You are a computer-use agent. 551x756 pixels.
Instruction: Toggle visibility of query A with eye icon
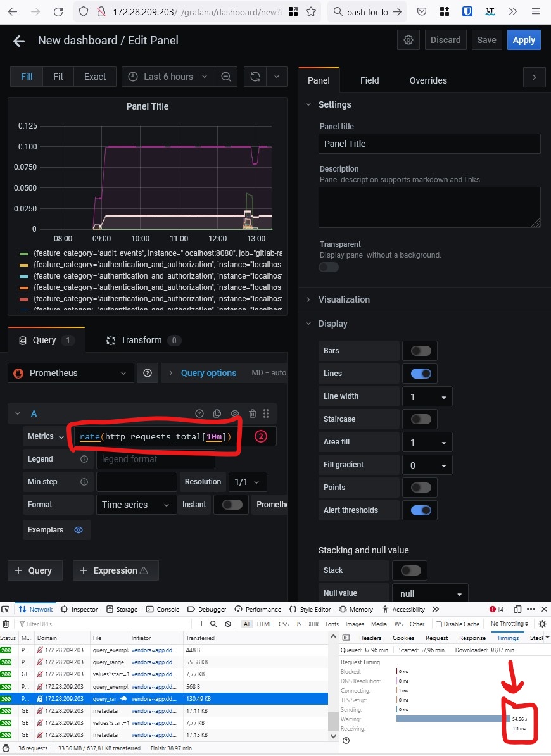235,413
